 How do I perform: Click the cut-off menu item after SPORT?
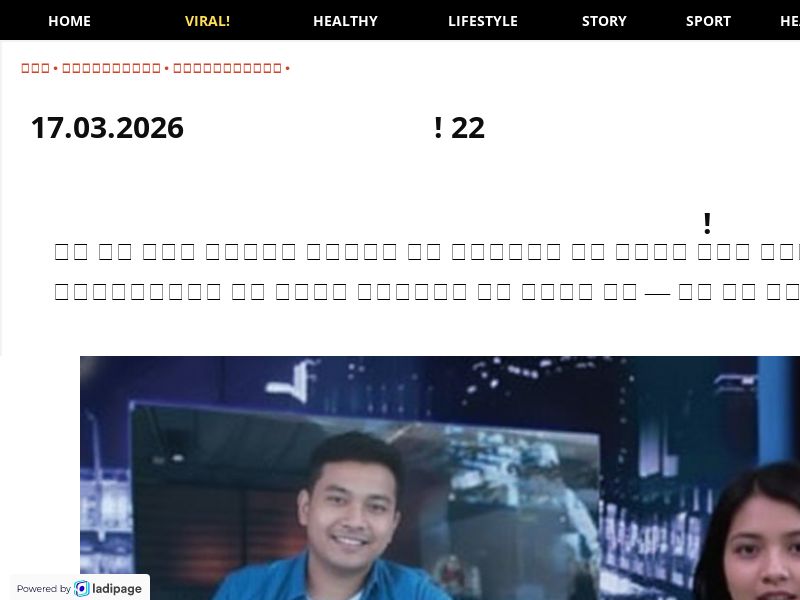coord(789,21)
